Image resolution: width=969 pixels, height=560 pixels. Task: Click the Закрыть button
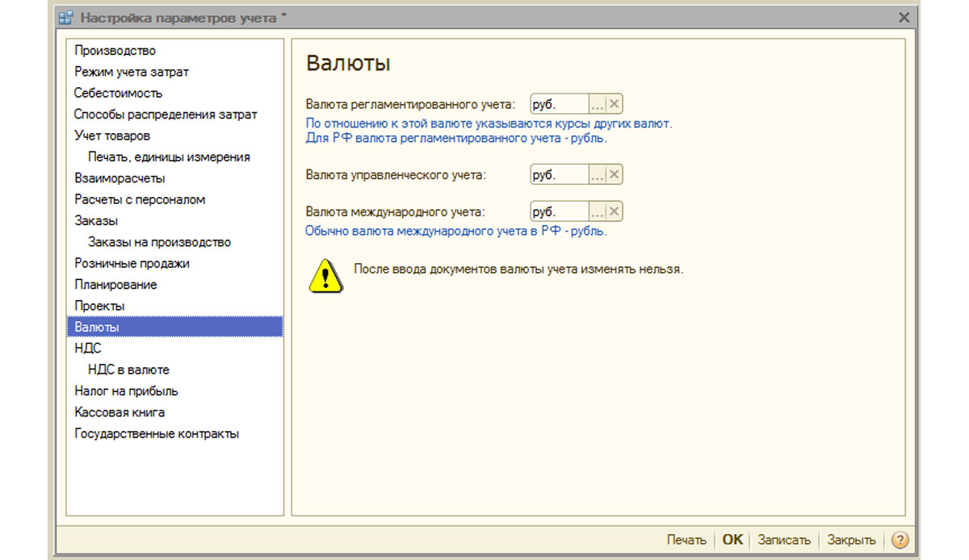[851, 540]
